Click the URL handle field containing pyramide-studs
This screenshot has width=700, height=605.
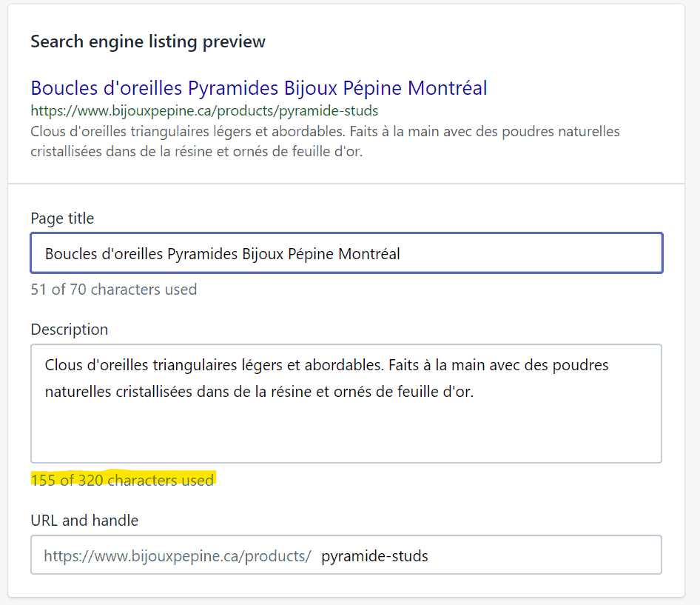coord(346,555)
